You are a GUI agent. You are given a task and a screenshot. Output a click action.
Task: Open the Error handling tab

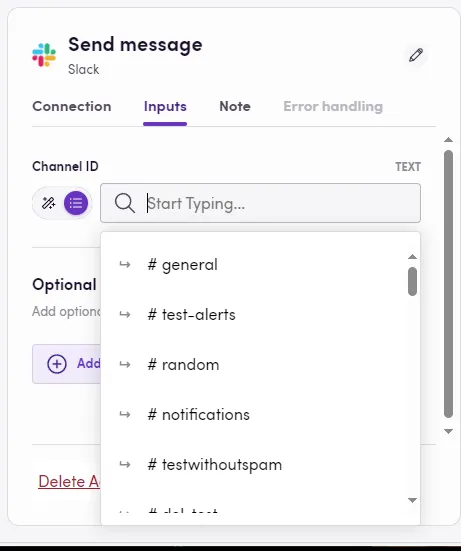click(333, 106)
